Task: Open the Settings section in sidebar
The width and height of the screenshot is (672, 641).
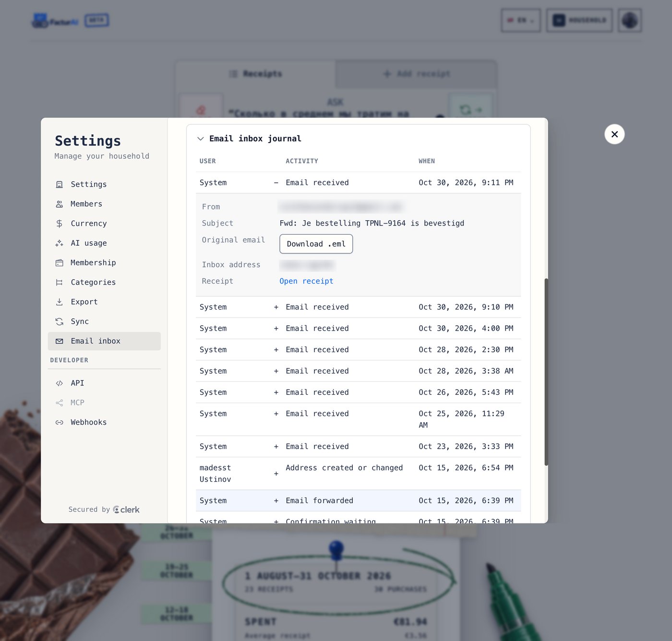Action: coord(104,184)
